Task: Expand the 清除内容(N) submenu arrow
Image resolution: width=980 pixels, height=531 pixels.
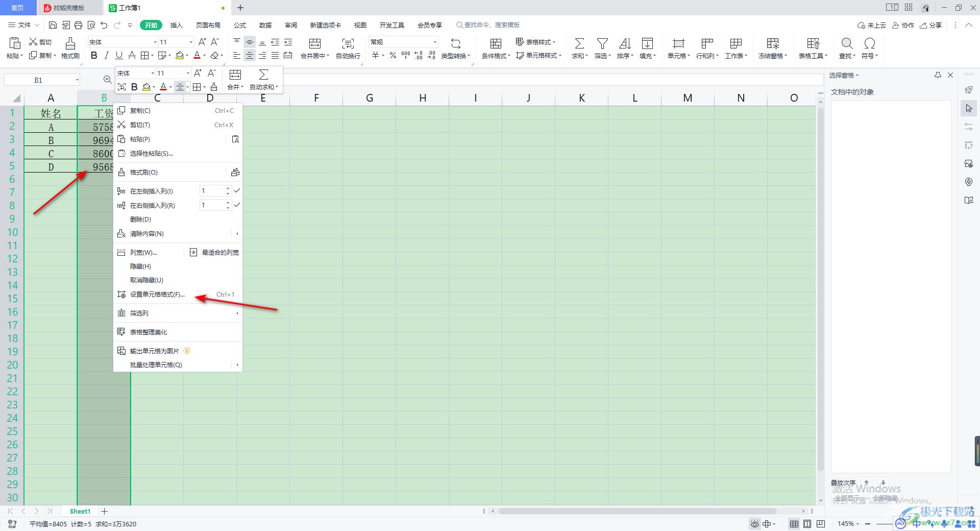Action: point(237,233)
